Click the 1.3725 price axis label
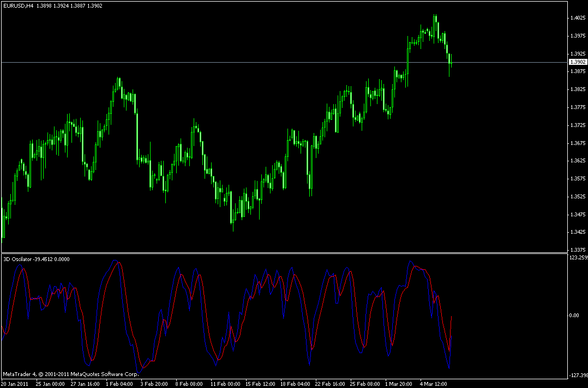Viewport: 588px width, 388px height. pos(578,125)
